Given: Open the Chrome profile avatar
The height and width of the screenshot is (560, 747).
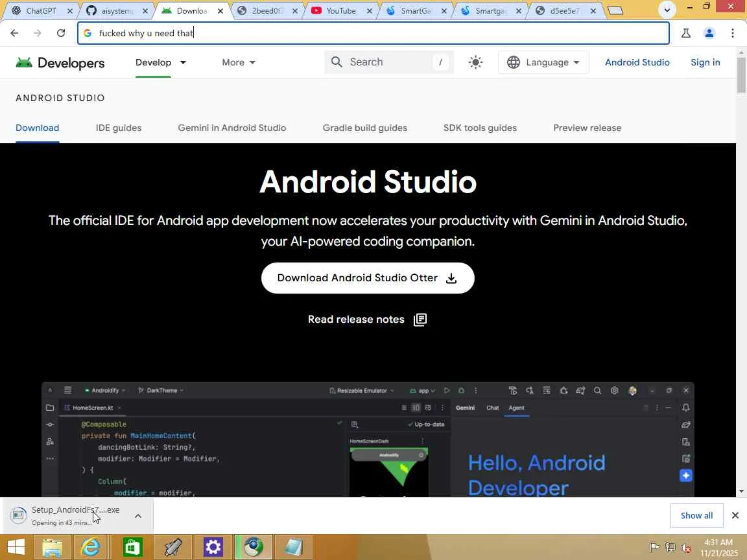Looking at the screenshot, I should pos(709,33).
